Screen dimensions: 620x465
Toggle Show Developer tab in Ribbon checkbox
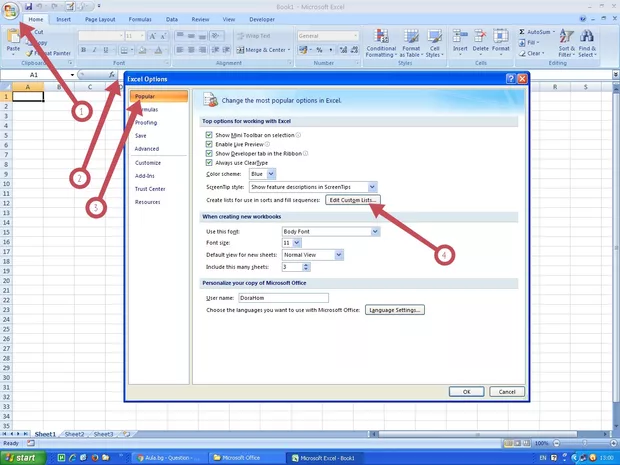pyautogui.click(x=209, y=153)
